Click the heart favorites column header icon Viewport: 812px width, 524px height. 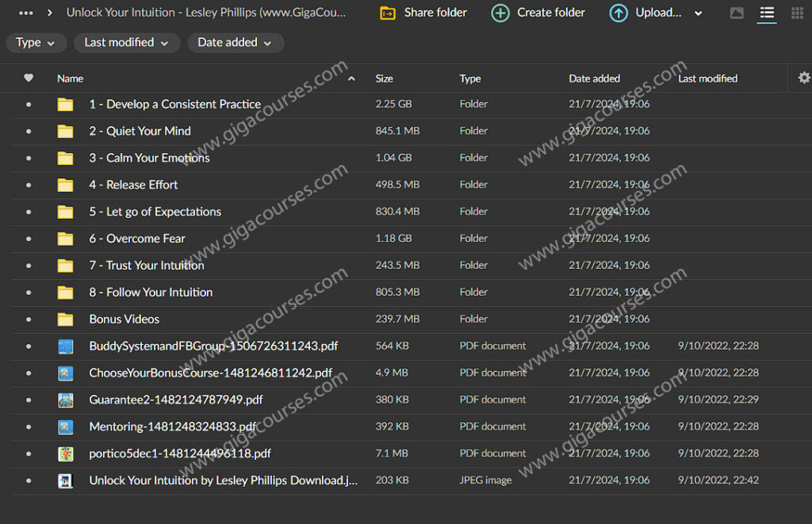pyautogui.click(x=29, y=78)
